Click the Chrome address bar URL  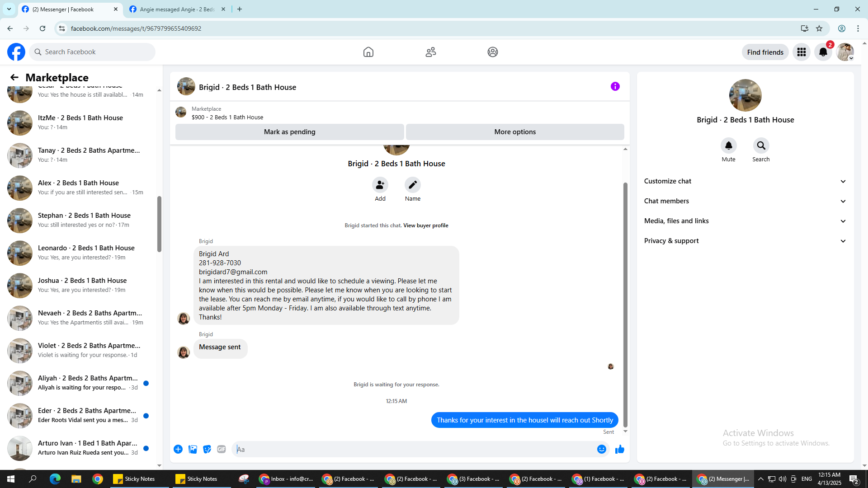136,28
